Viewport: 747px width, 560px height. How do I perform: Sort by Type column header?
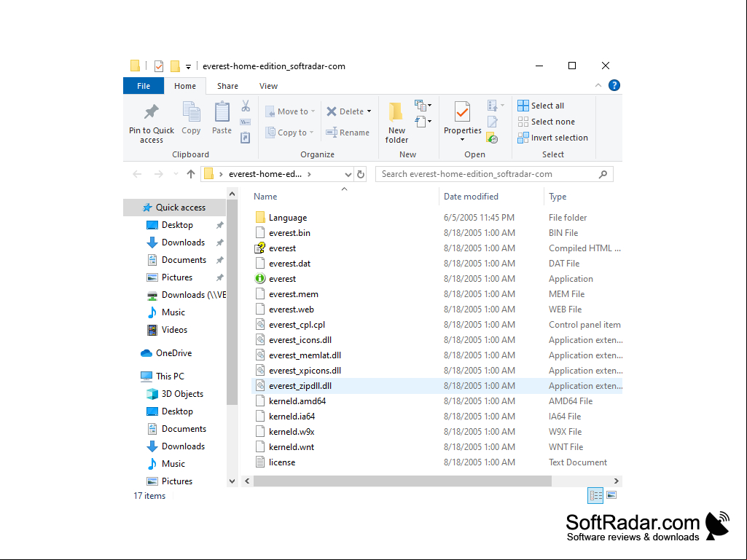[x=558, y=197]
